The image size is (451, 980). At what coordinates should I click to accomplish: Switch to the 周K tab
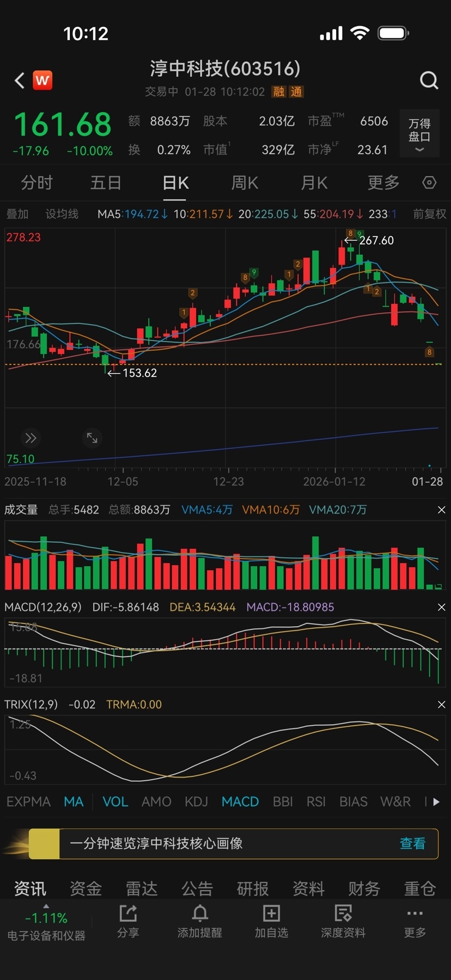coord(245,183)
